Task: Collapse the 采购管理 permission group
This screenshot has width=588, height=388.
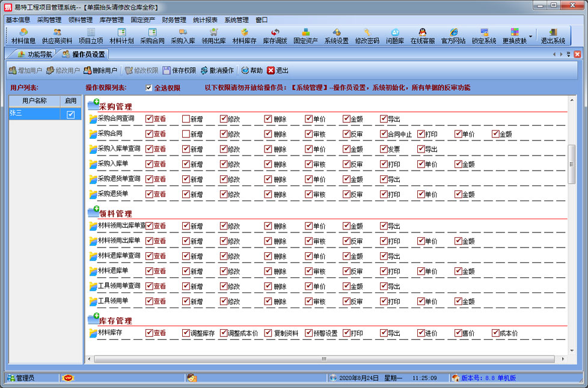Action: click(93, 106)
